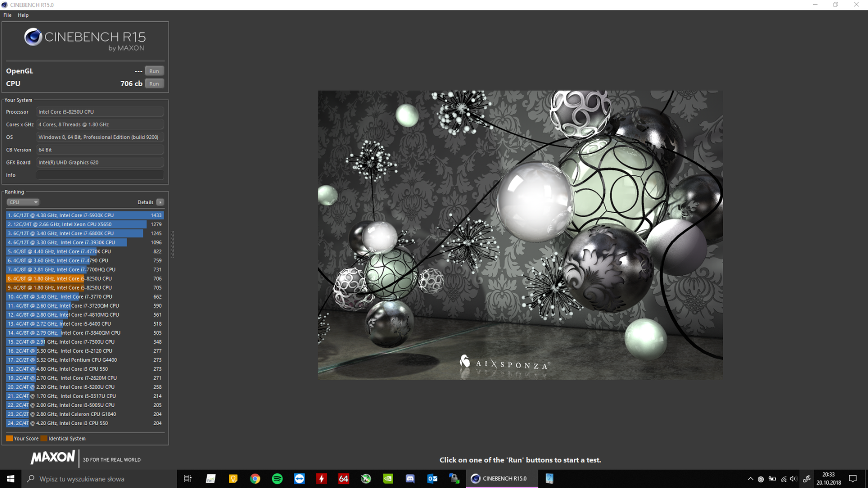Click the taskbar search box
Viewport: 868px width, 488px height.
99,479
